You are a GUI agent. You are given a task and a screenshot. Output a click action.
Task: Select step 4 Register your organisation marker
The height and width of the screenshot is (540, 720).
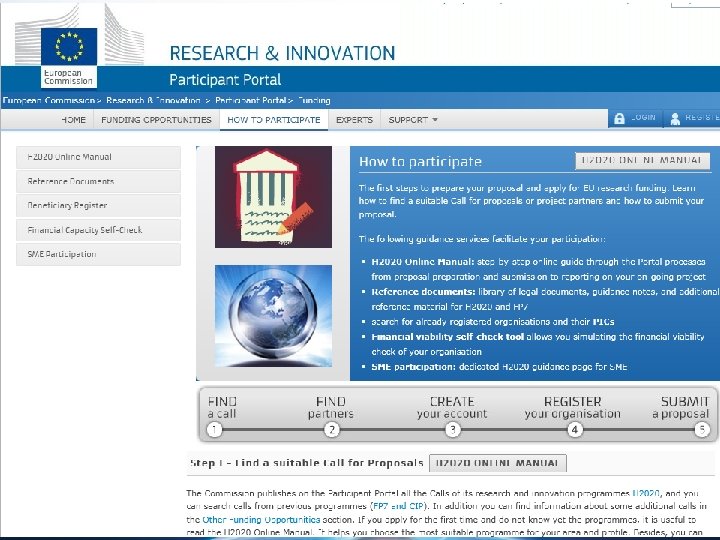point(574,430)
